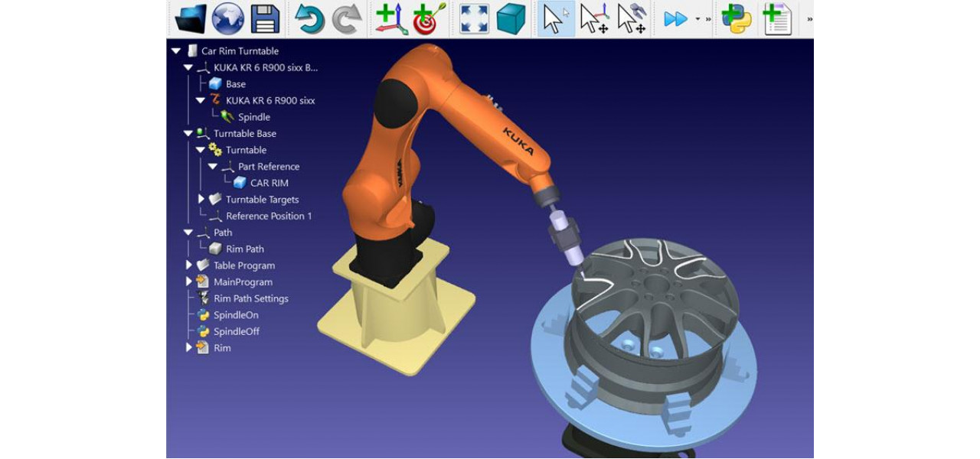The width and height of the screenshot is (980, 459).
Task: Click the robot icon beside KUKA KR 6 R900 sixx
Action: (x=215, y=100)
